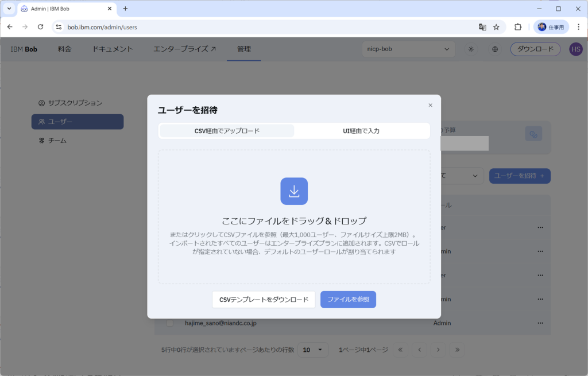
Task: Bookmark this page with the star icon
Action: coord(496,27)
